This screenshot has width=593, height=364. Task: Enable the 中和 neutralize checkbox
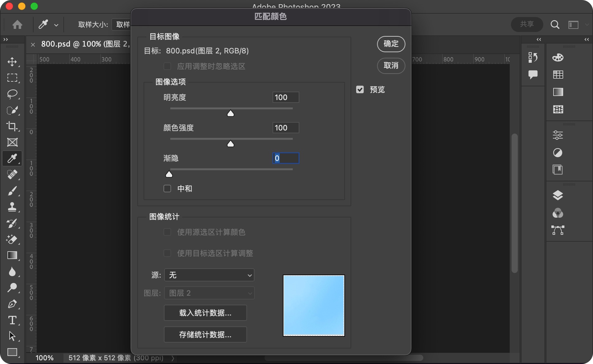point(167,189)
